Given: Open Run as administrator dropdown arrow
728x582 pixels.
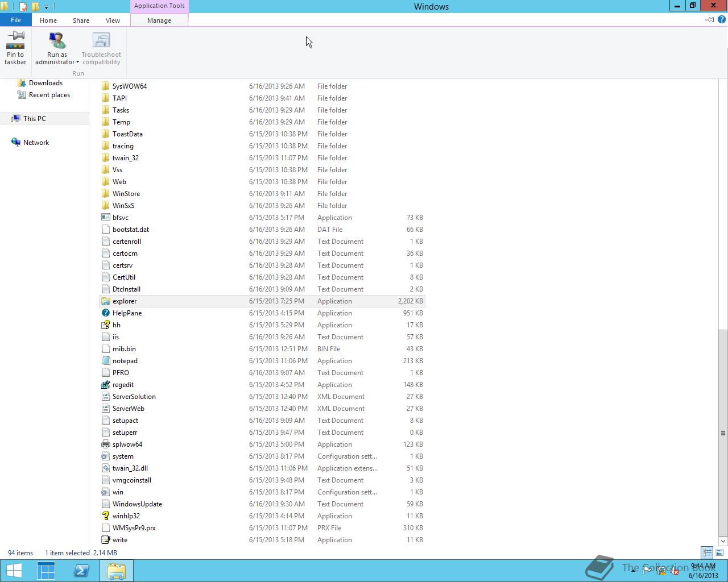Looking at the screenshot, I should click(77, 62).
